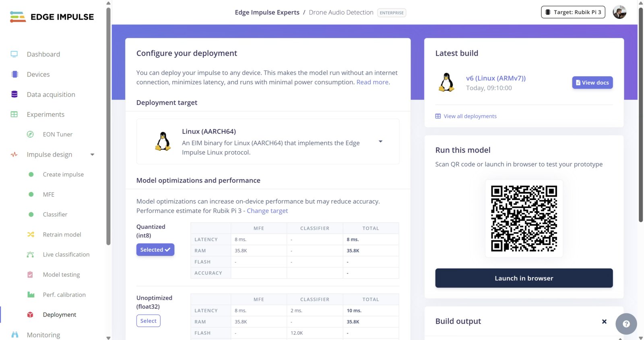The height and width of the screenshot is (340, 644).
Task: Click the Deployment box icon
Action: coord(30,315)
